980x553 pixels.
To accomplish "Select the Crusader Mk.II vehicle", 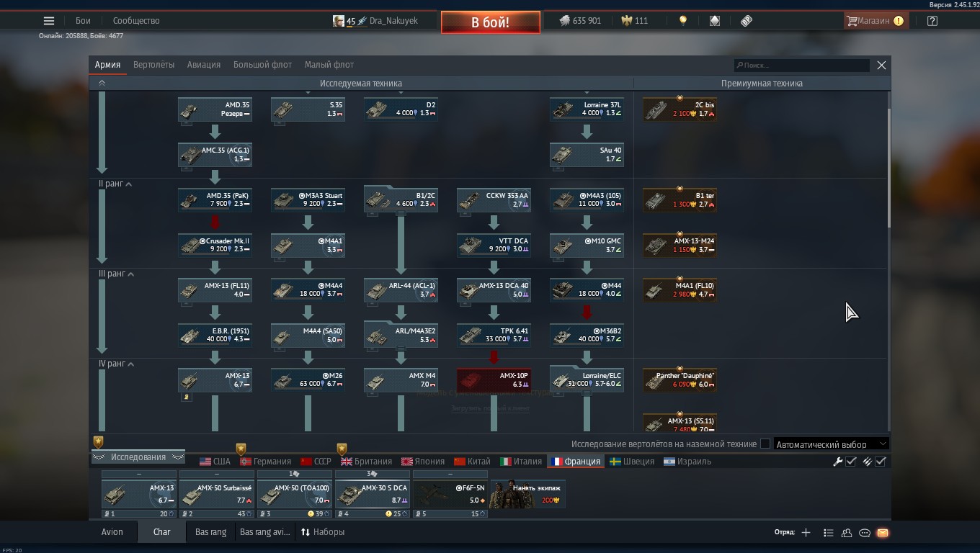I will coord(215,245).
